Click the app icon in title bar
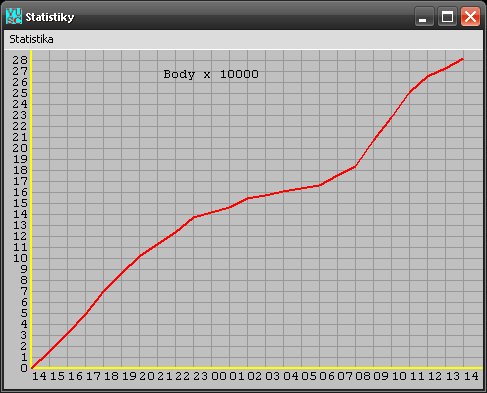This screenshot has width=487, height=393. (14, 16)
